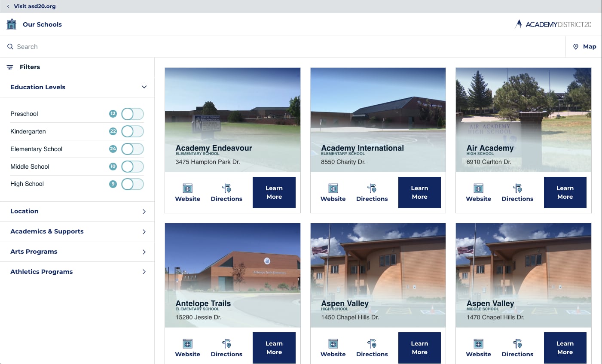
Task: Learn More about Air Academy
Action: click(565, 192)
